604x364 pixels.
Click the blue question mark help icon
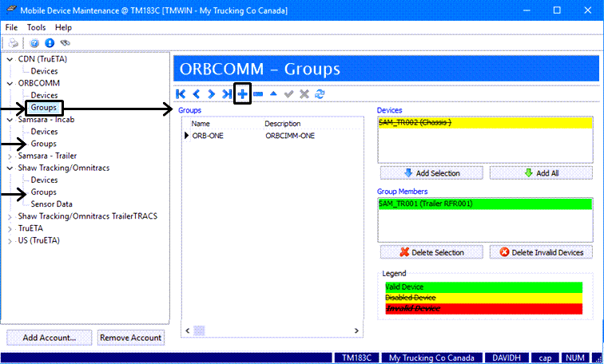pyautogui.click(x=35, y=42)
